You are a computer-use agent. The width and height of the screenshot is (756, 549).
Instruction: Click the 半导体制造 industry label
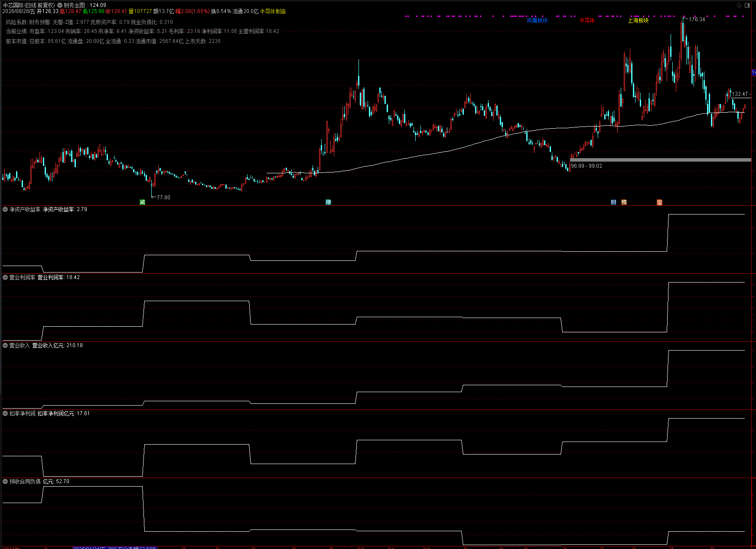pos(273,11)
